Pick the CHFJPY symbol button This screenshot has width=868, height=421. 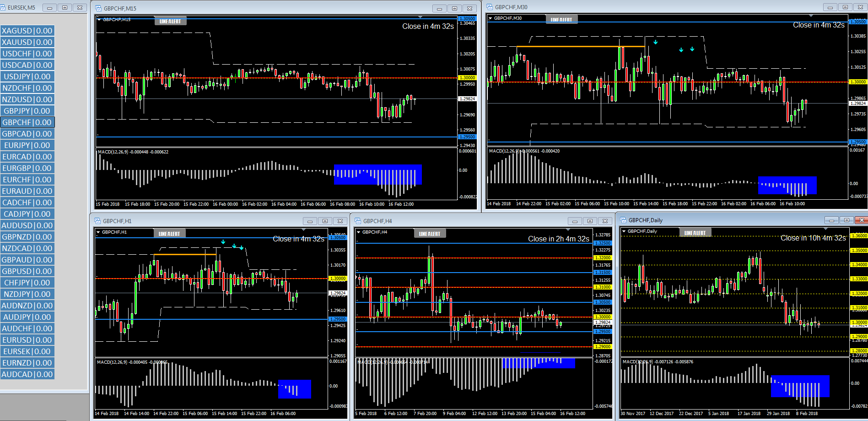(27, 283)
